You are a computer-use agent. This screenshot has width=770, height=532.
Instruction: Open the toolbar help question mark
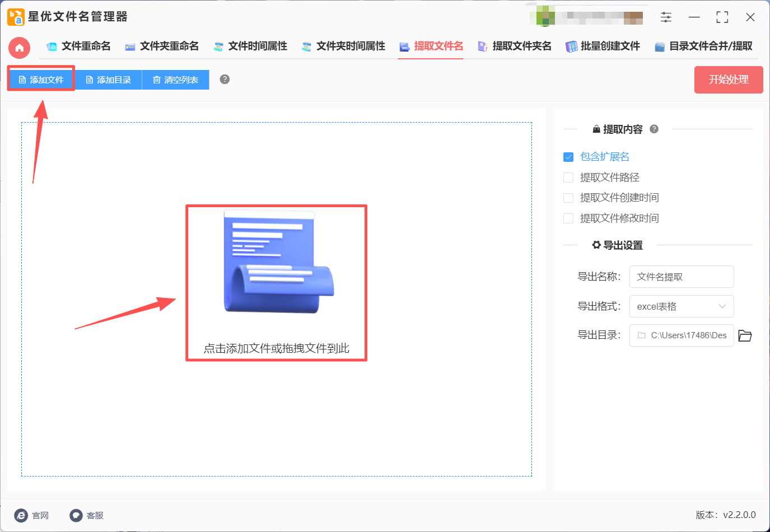coord(225,80)
